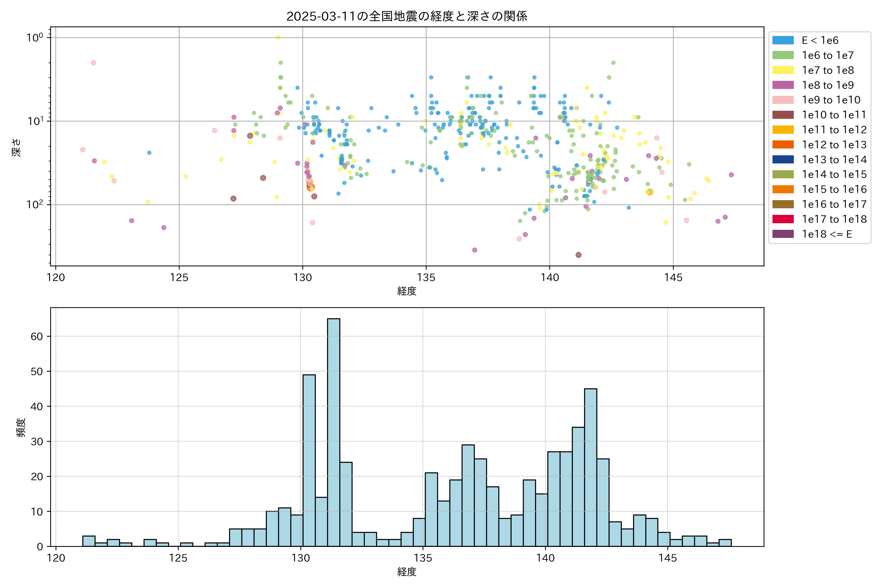The height and width of the screenshot is (588, 882).
Task: Click the brown scatter point at the bottom near 141
Action: pos(578,255)
